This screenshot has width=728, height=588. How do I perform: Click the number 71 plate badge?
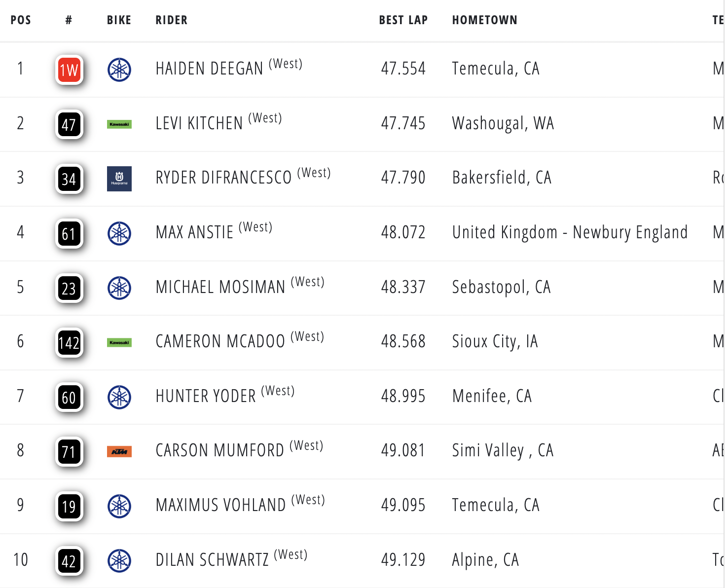69,451
